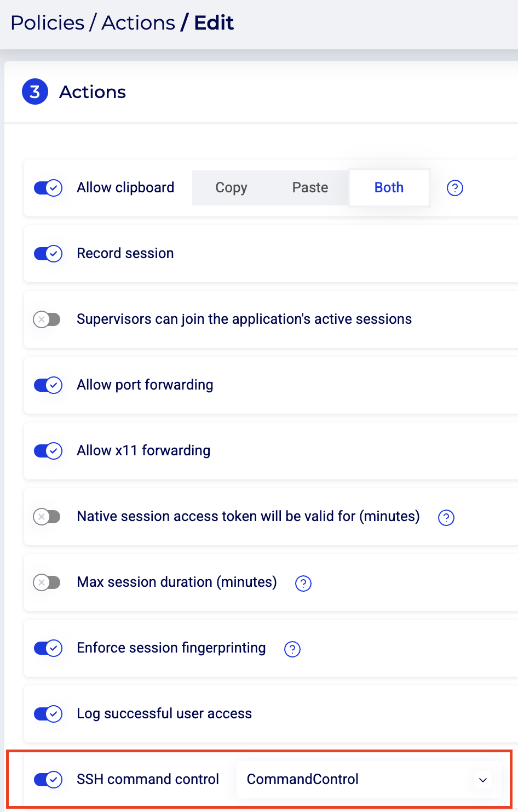Enable native session access token toggle
The image size is (518, 812).
47,517
